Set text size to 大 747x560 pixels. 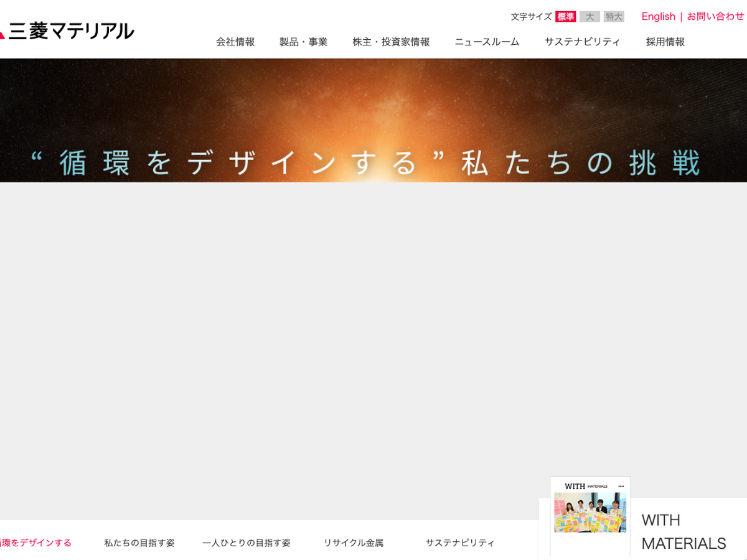(x=590, y=17)
